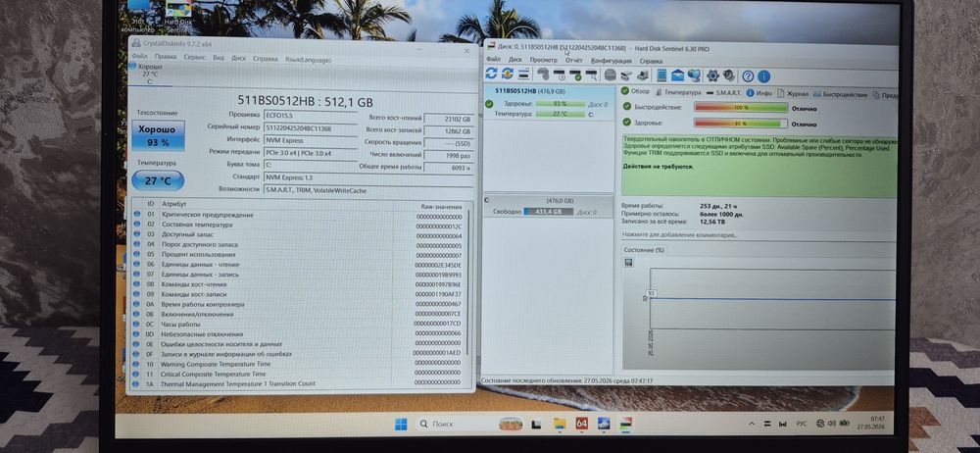Click the disk list toolbar icon in Sentinel

click(523, 74)
